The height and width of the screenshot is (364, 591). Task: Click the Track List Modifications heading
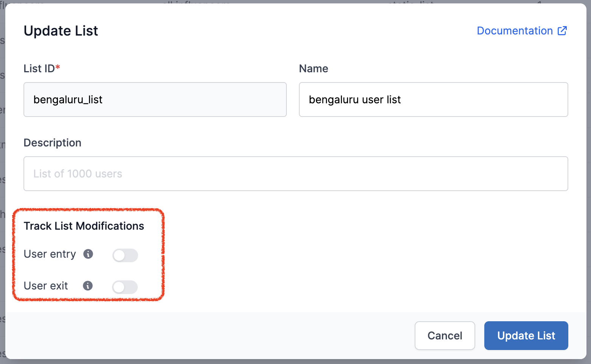(x=84, y=226)
